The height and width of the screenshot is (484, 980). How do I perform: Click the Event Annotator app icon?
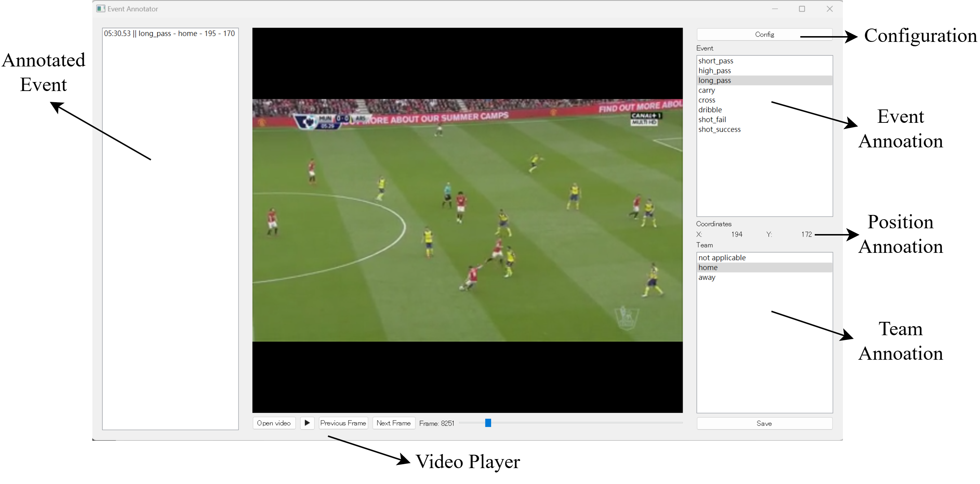(100, 9)
